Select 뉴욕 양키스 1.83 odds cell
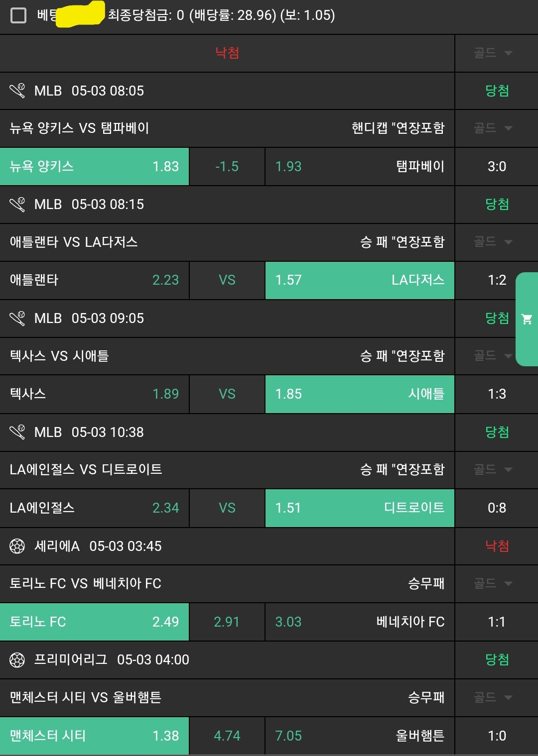The height and width of the screenshot is (756, 538). pos(94,166)
